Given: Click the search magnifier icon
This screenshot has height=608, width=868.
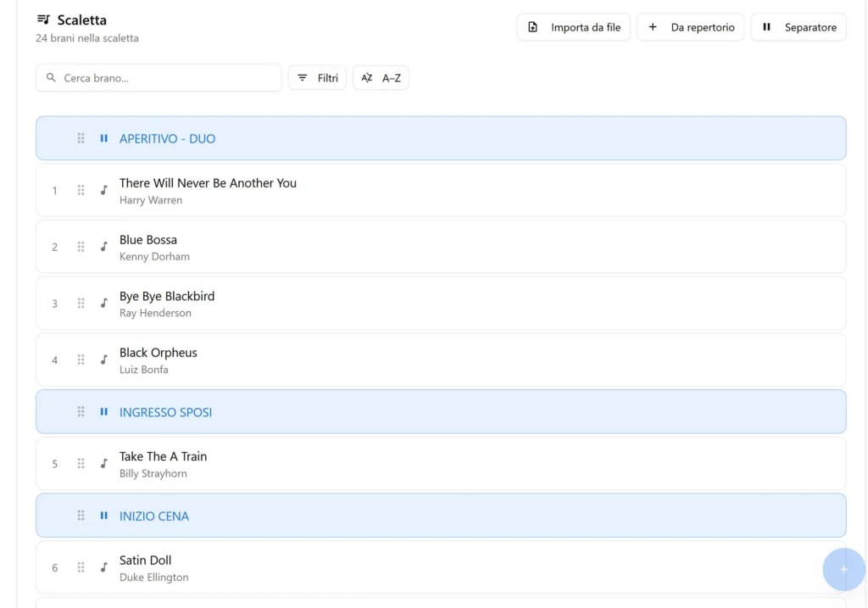Looking at the screenshot, I should [x=51, y=78].
